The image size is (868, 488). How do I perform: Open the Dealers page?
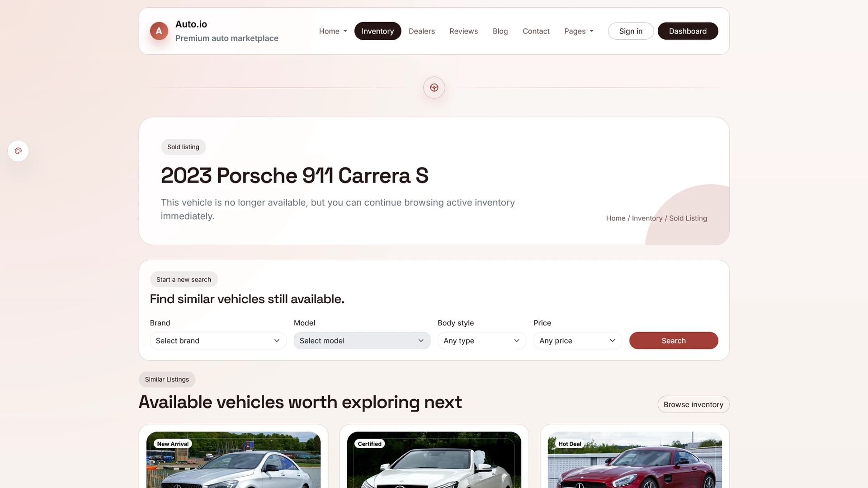click(421, 31)
